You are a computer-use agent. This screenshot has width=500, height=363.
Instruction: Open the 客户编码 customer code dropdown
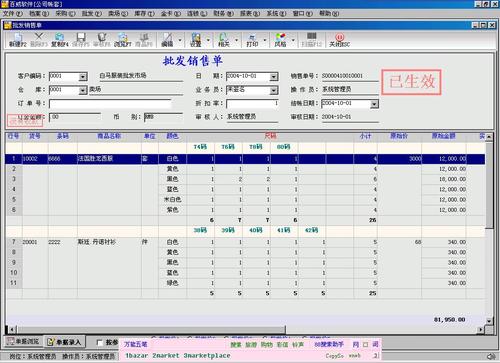click(x=83, y=77)
